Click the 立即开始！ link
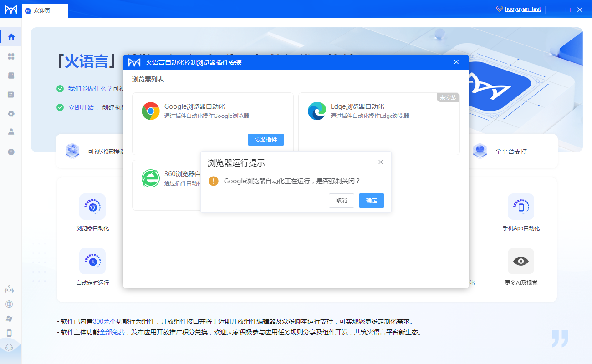 pos(84,107)
